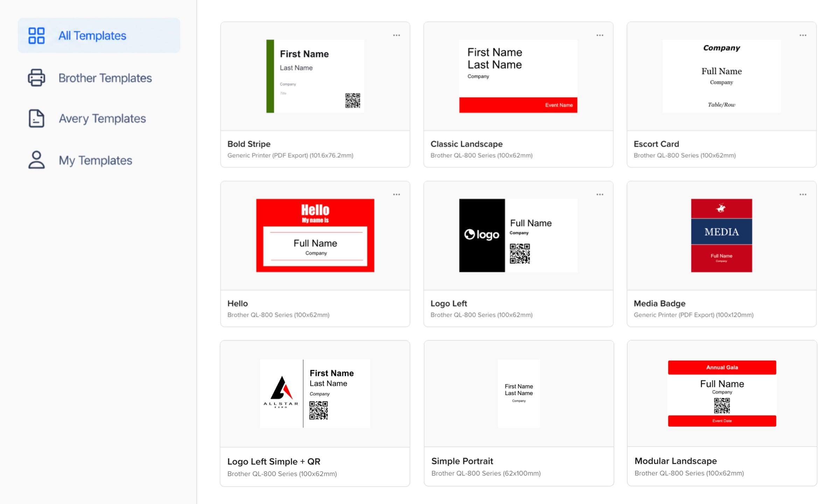Open the Escort Card three-dot menu
The width and height of the screenshot is (840, 504).
pos(803,35)
